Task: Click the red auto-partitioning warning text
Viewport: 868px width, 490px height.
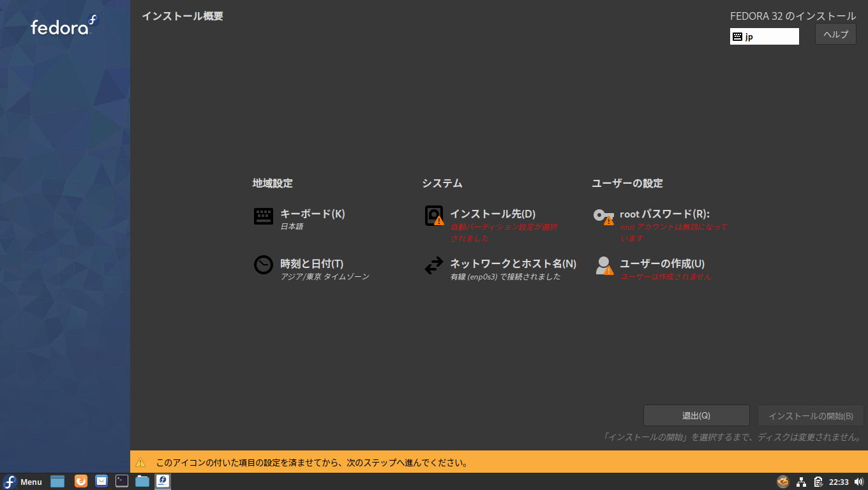Action: (504, 232)
